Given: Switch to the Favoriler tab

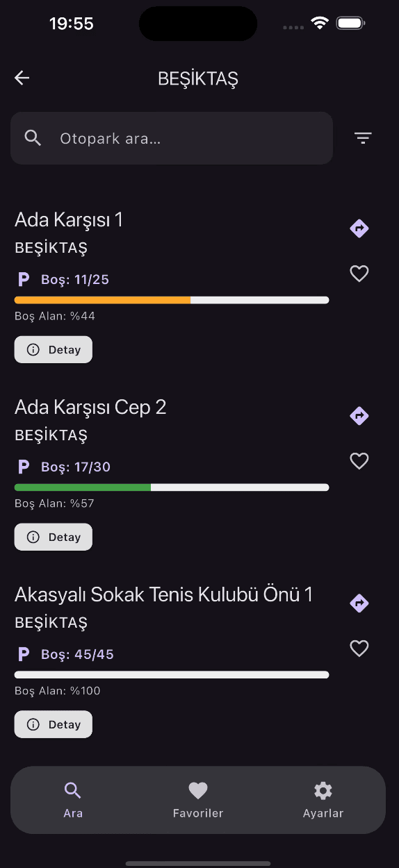Looking at the screenshot, I should (198, 799).
